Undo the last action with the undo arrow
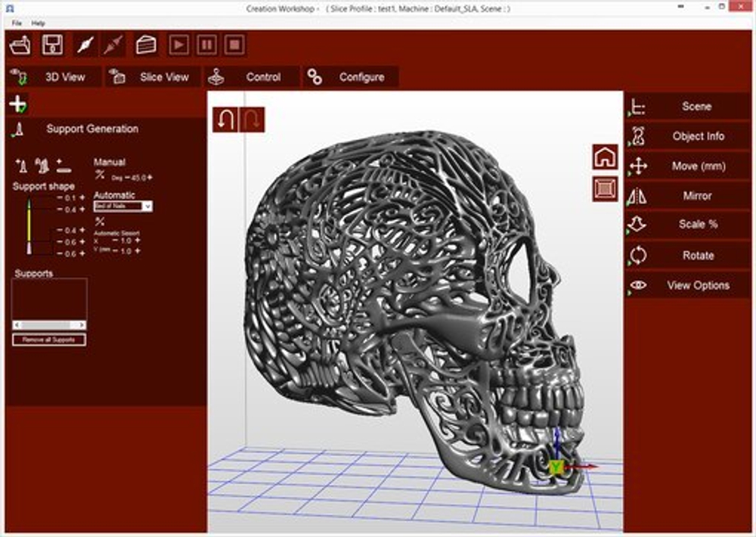This screenshot has width=756, height=537. [225, 118]
